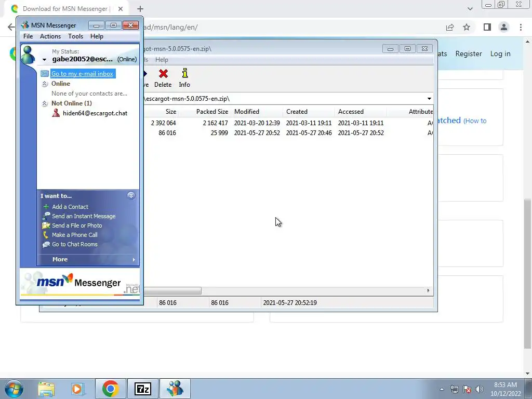The image size is (532, 399).
Task: Collapse the Online contacts group
Action: (45, 84)
